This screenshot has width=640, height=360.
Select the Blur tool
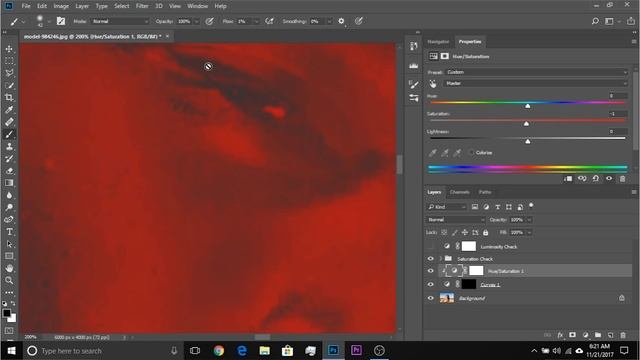9,195
